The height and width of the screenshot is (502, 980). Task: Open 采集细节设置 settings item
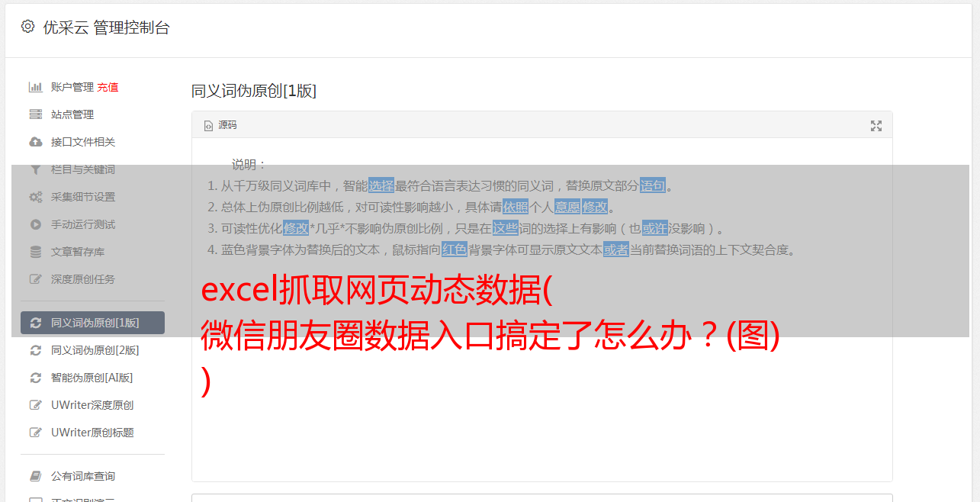[x=93, y=197]
